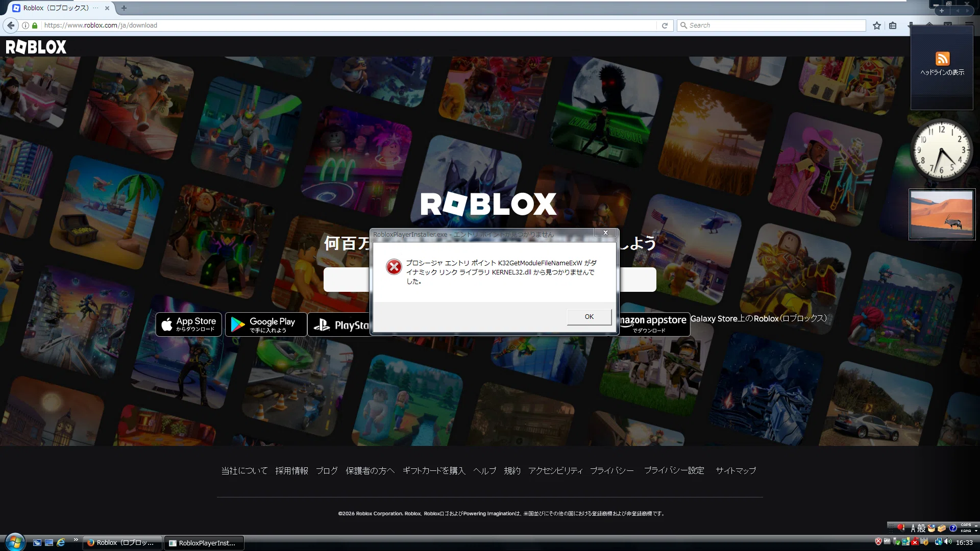The width and height of the screenshot is (980, 551).
Task: Open the ブログ footer link
Action: pyautogui.click(x=327, y=470)
